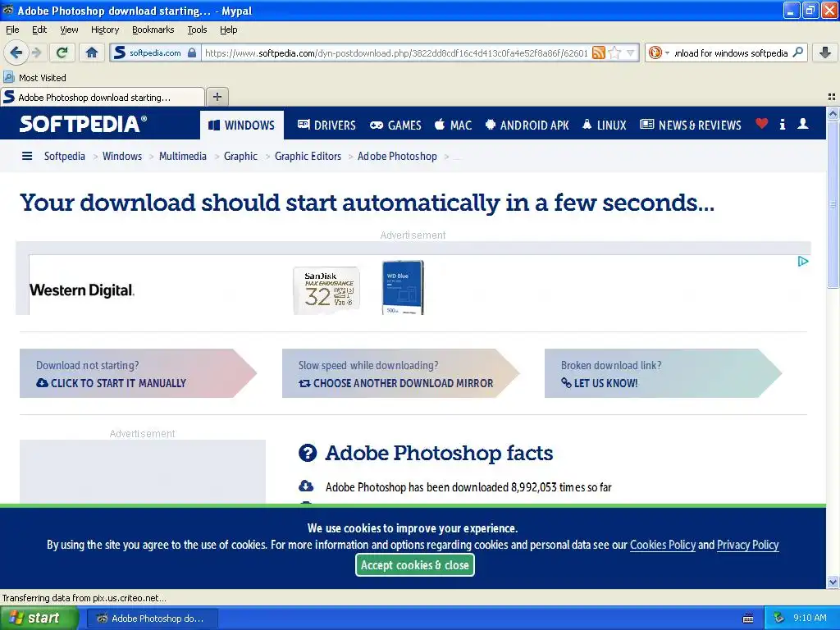Select the Adobe Photoshop download starting tab
Image resolution: width=840 pixels, height=630 pixels.
(x=103, y=97)
